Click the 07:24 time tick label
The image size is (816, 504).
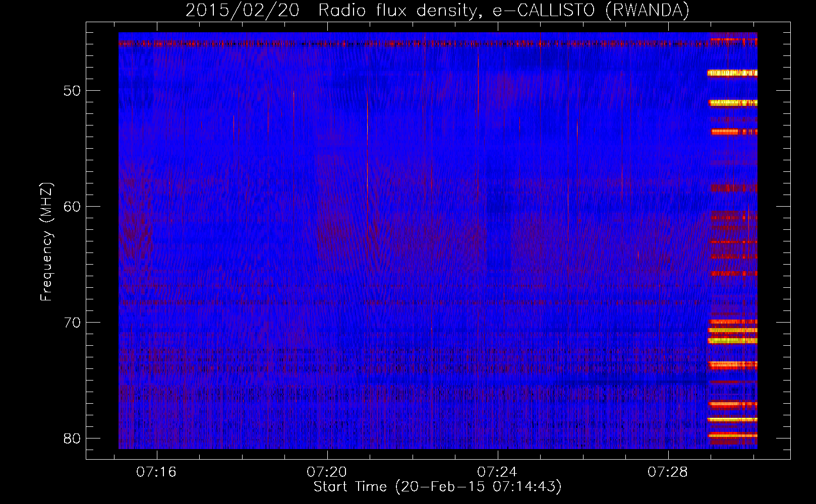pyautogui.click(x=497, y=472)
